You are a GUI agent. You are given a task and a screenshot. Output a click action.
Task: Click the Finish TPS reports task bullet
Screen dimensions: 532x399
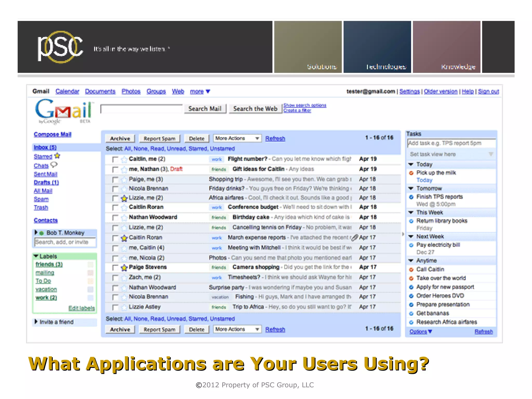411,197
